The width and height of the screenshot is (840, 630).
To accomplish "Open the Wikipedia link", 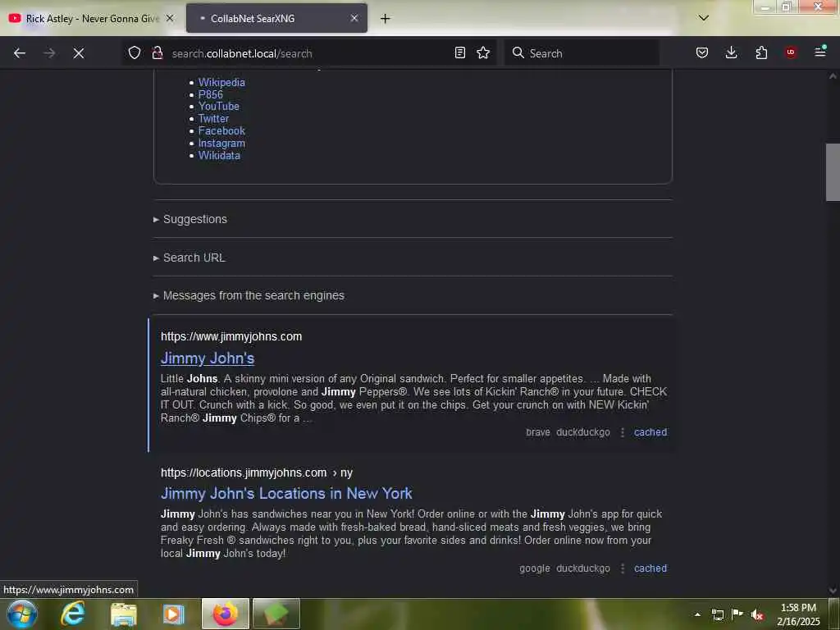I will 221,82.
